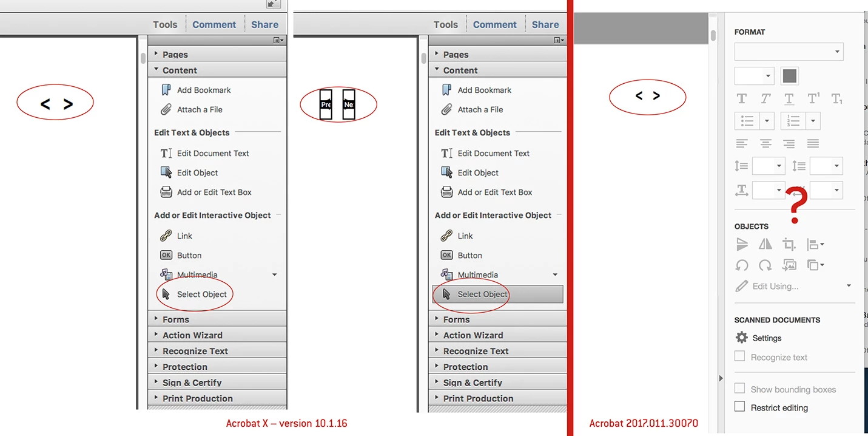
Task: Open the Tools tab in the middle Acrobat X window
Action: tap(446, 24)
